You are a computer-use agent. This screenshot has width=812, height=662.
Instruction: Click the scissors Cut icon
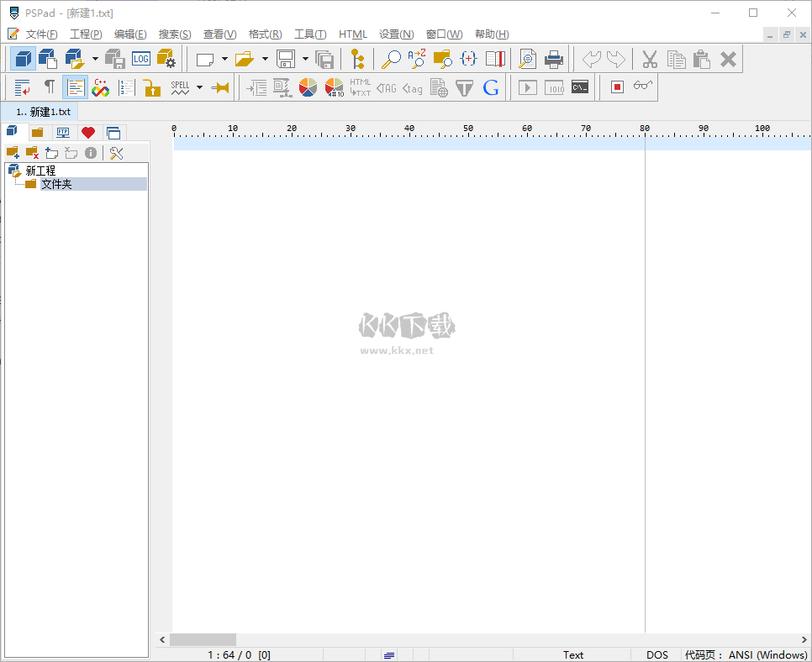(649, 59)
